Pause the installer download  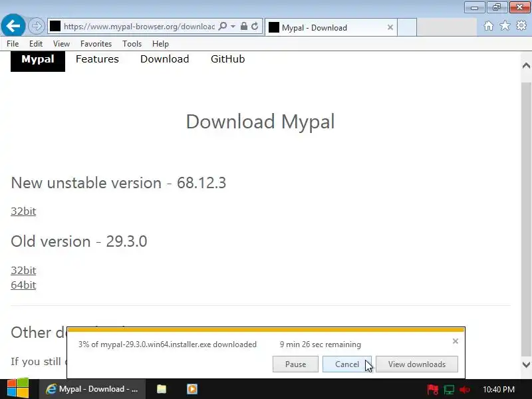click(x=295, y=364)
